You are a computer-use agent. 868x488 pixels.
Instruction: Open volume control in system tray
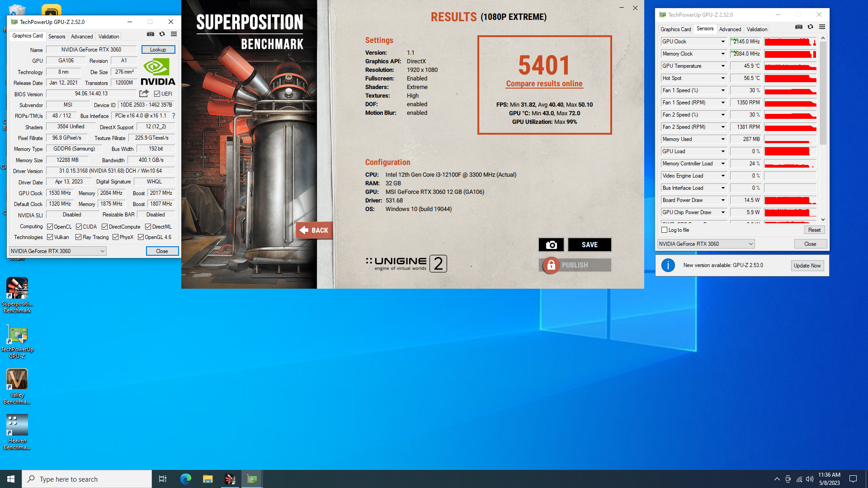click(810, 479)
